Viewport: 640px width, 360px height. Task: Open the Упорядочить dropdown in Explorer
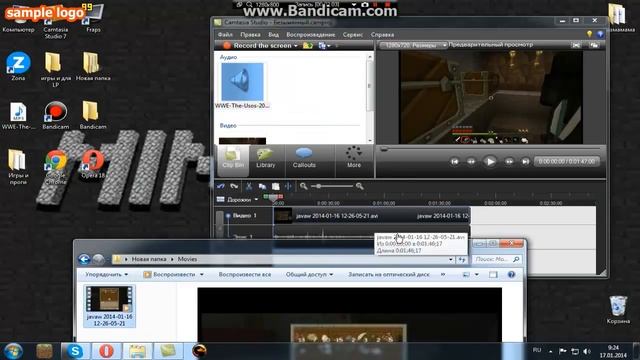[107, 274]
